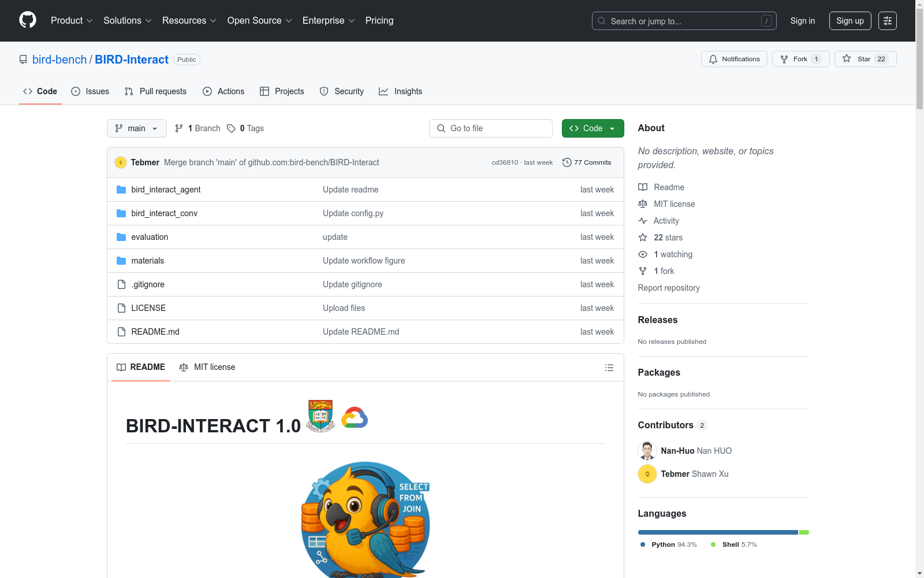Image resolution: width=924 pixels, height=578 pixels.
Task: Click the Report repository link
Action: tap(669, 288)
